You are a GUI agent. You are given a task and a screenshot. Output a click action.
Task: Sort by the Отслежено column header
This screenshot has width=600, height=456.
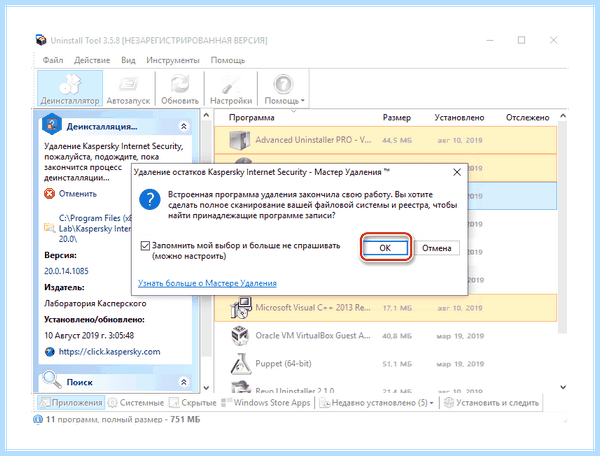528,117
